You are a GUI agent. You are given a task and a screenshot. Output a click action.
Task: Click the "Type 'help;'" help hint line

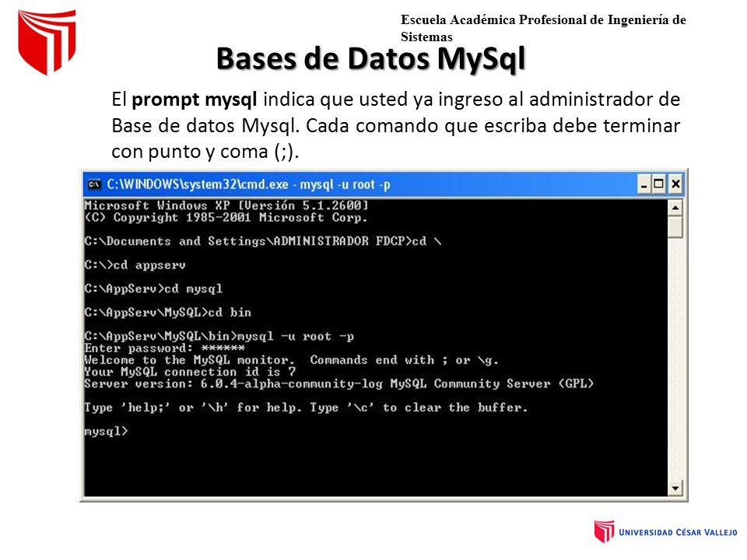pos(306,408)
